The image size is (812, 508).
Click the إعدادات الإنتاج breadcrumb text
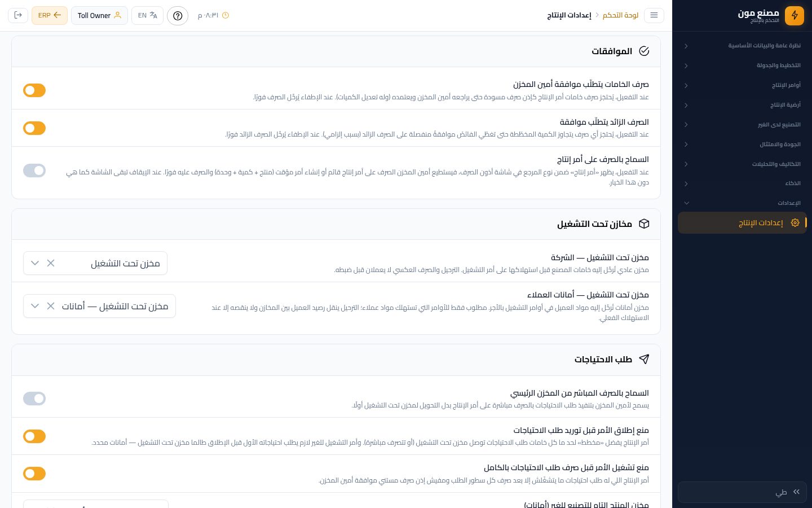[x=569, y=15]
